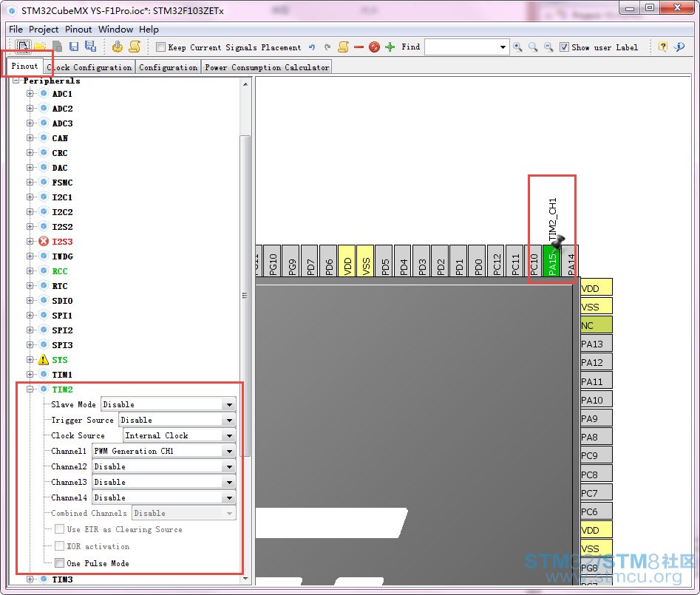Screen dimensions: 700x595
Task: Click the PA8 pin on chip
Action: (x=596, y=437)
